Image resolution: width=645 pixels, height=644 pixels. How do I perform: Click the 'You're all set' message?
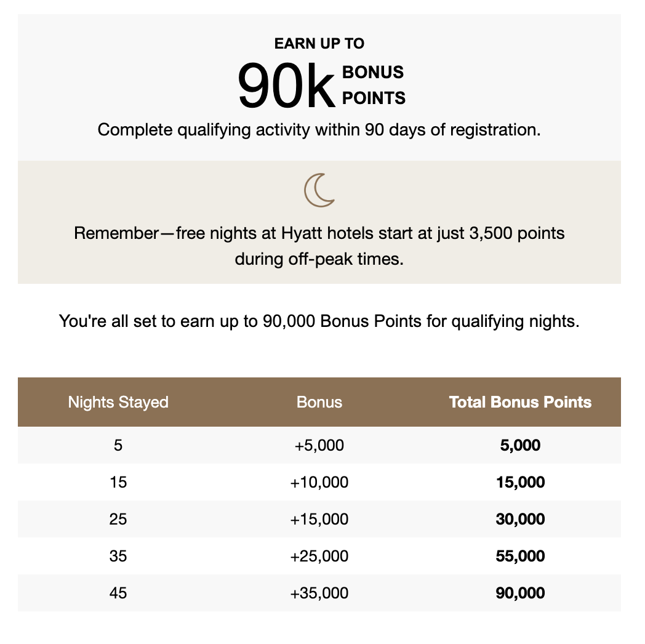pyautogui.click(x=319, y=321)
